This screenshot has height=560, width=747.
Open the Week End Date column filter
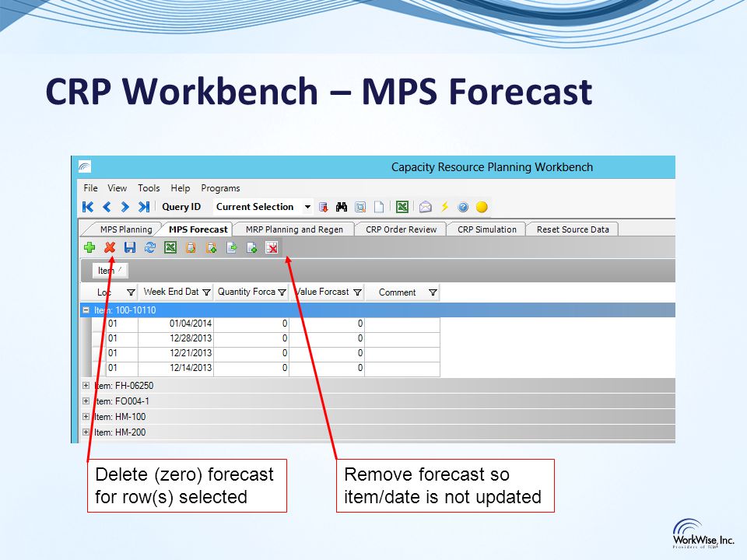tap(206, 292)
